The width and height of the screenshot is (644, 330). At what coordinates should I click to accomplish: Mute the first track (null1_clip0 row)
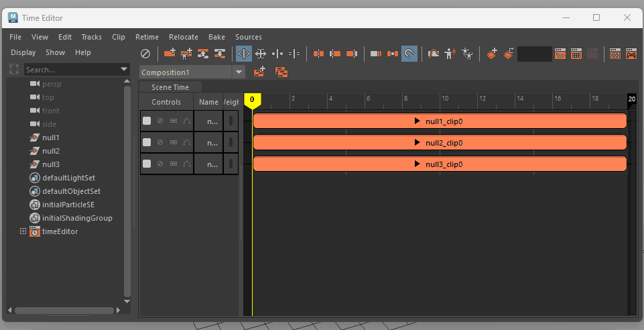[160, 121]
